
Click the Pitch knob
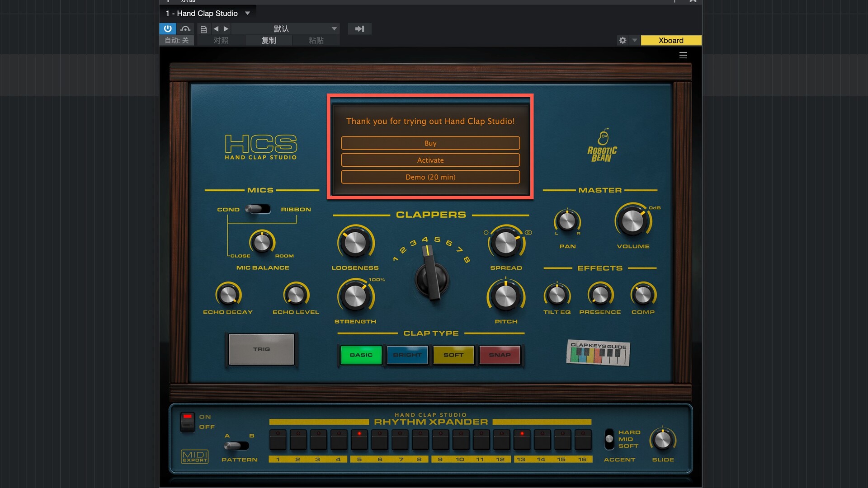[506, 296]
